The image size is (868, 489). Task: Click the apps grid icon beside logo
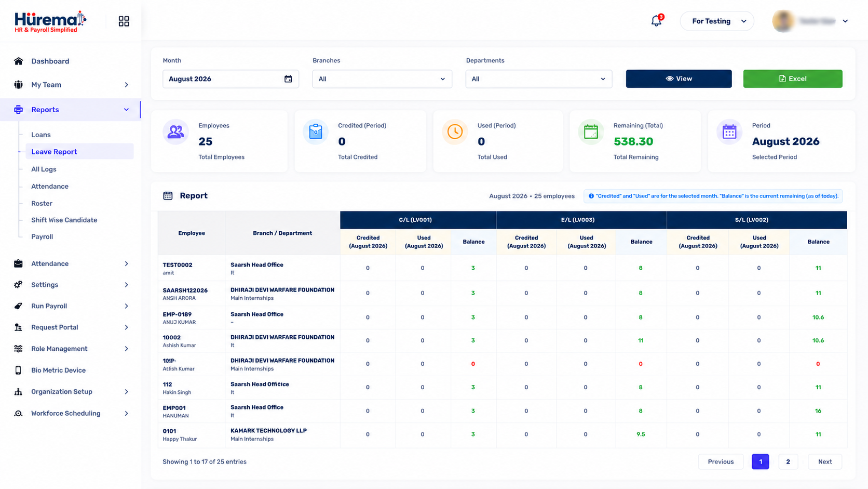coord(124,21)
